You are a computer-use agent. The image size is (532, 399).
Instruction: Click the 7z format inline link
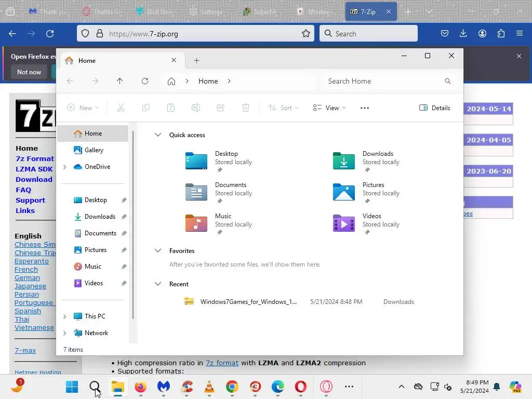(222, 363)
